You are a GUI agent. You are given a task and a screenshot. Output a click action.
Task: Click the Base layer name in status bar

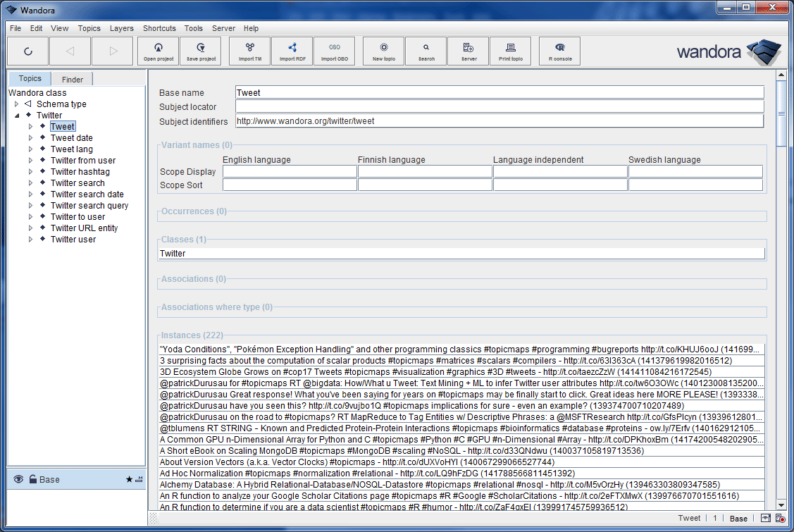[738, 519]
